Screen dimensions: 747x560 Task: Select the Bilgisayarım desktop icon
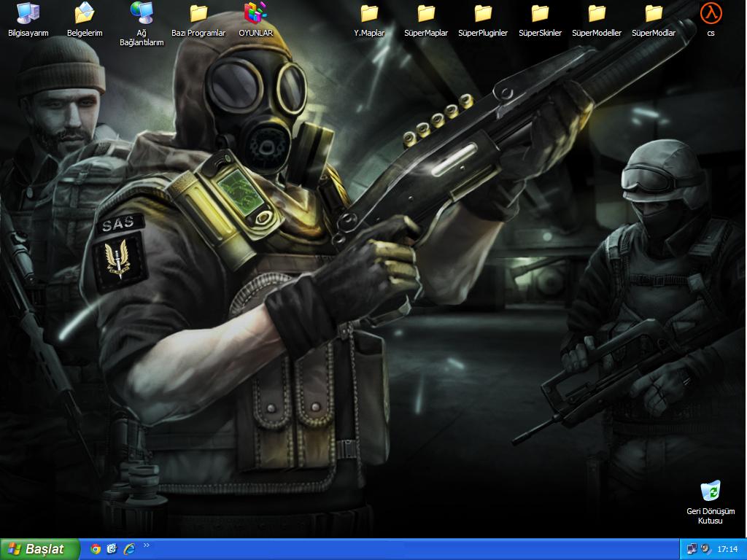[28, 13]
